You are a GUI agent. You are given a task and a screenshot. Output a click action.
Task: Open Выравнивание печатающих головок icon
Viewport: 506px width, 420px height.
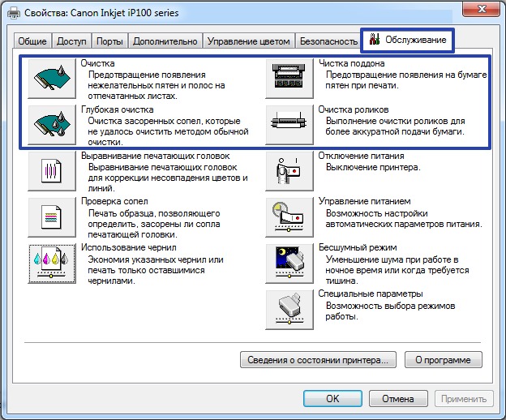click(52, 171)
